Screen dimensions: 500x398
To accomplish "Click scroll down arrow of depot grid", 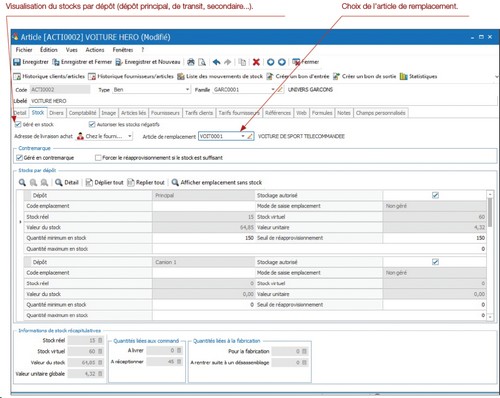I will click(x=490, y=317).
